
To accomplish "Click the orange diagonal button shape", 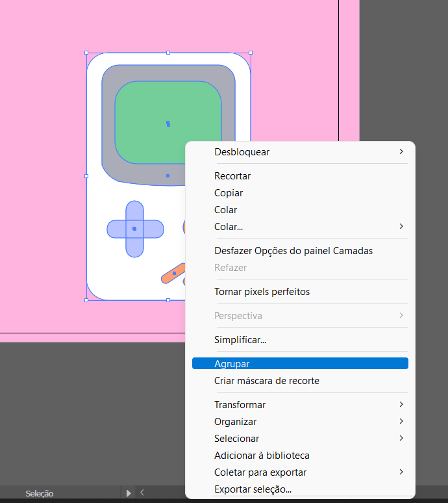I will pyautogui.click(x=173, y=274).
